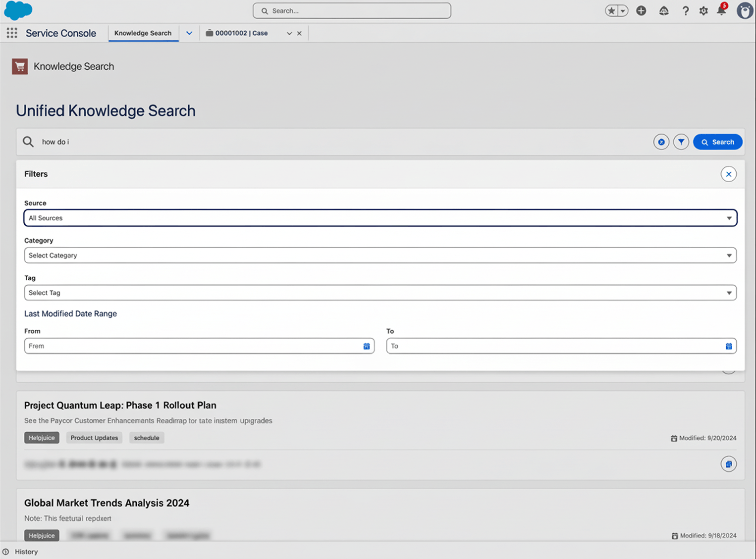
Task: Open the App Launcher waffle icon
Action: (11, 33)
